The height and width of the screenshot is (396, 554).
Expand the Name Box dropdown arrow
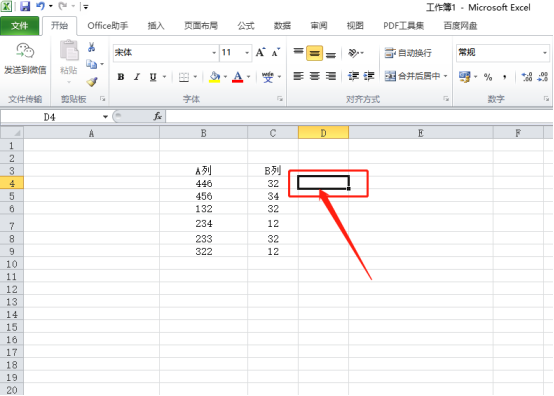(x=105, y=117)
